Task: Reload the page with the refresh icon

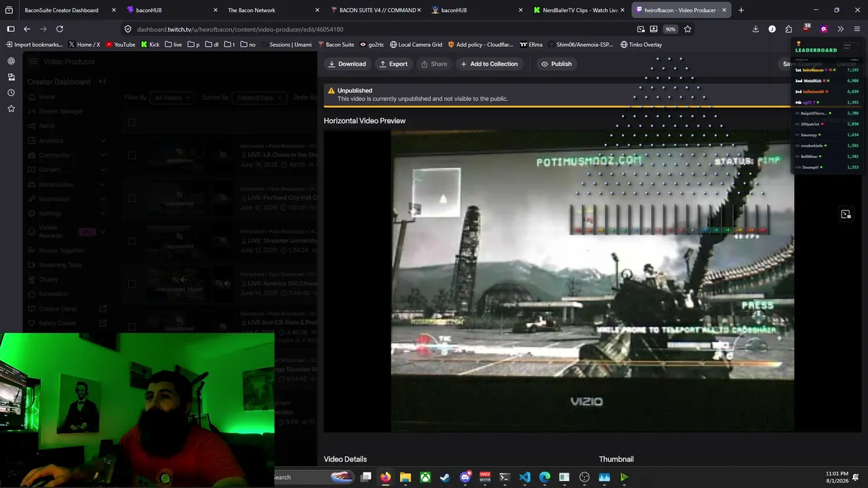Action: coord(60,29)
